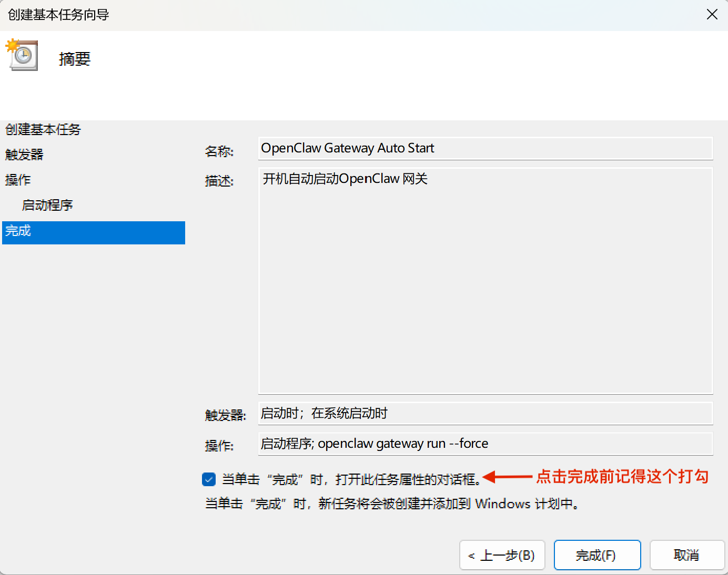The width and height of the screenshot is (728, 575).
Task: Click the 触发器 field showing 启动时
Action: [x=486, y=414]
